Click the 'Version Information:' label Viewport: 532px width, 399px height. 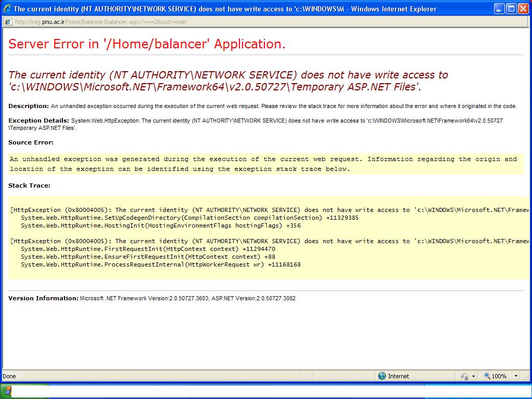[44, 298]
